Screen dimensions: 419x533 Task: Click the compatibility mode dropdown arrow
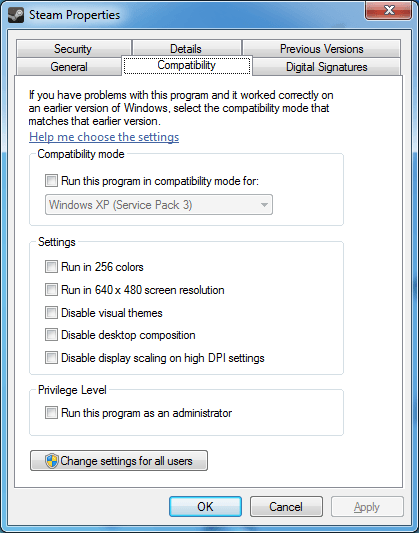pos(264,205)
